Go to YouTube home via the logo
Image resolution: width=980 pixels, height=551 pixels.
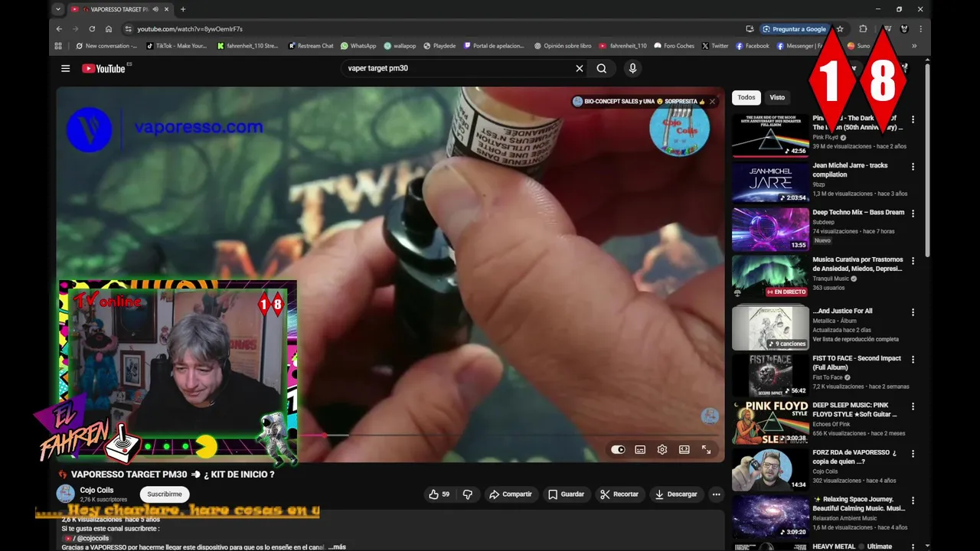103,68
